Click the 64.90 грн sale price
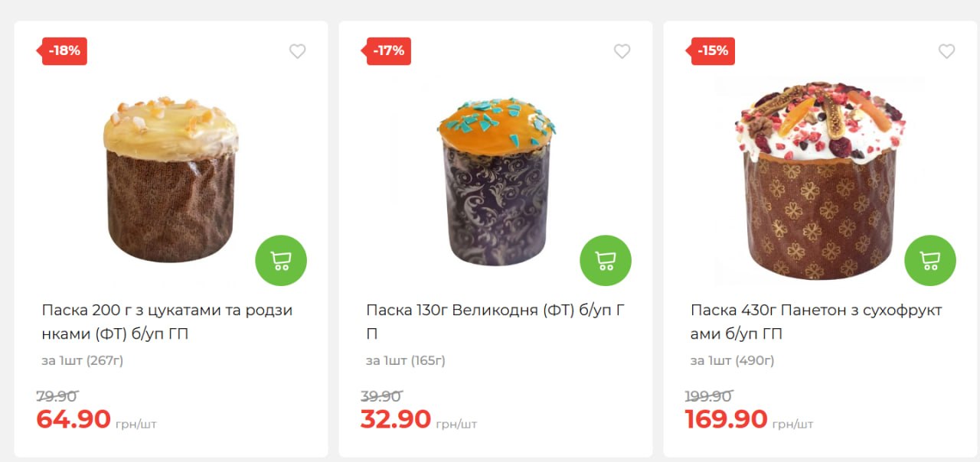Screen dimensions: 980x462 tap(73, 419)
